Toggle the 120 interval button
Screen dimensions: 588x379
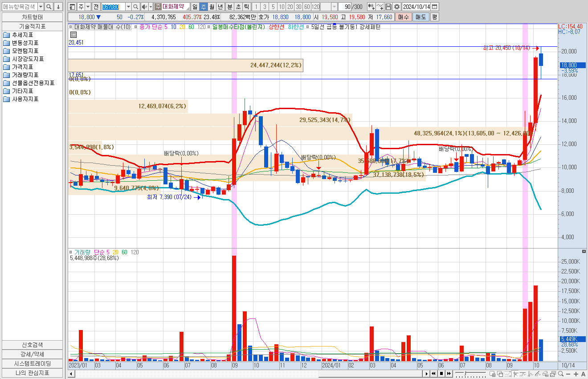pos(315,7)
